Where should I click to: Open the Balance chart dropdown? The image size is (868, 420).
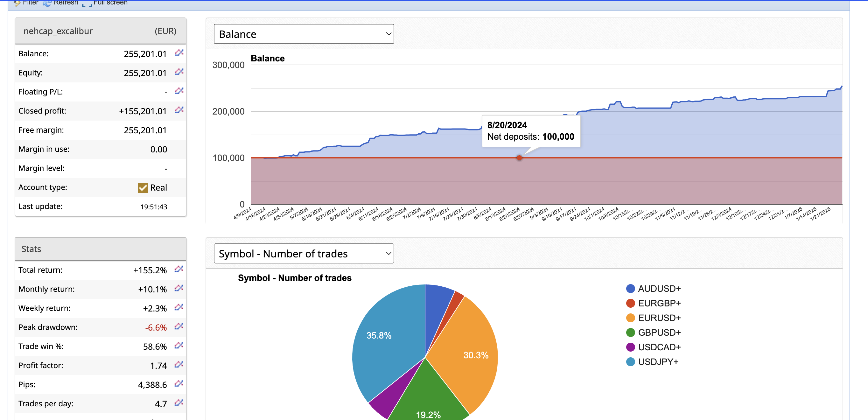pyautogui.click(x=304, y=34)
